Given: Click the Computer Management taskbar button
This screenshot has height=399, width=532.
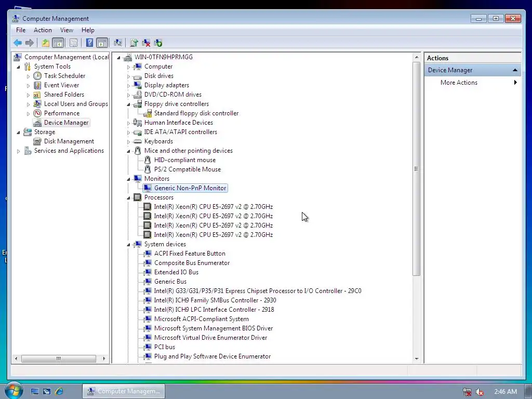Looking at the screenshot, I should click(124, 391).
